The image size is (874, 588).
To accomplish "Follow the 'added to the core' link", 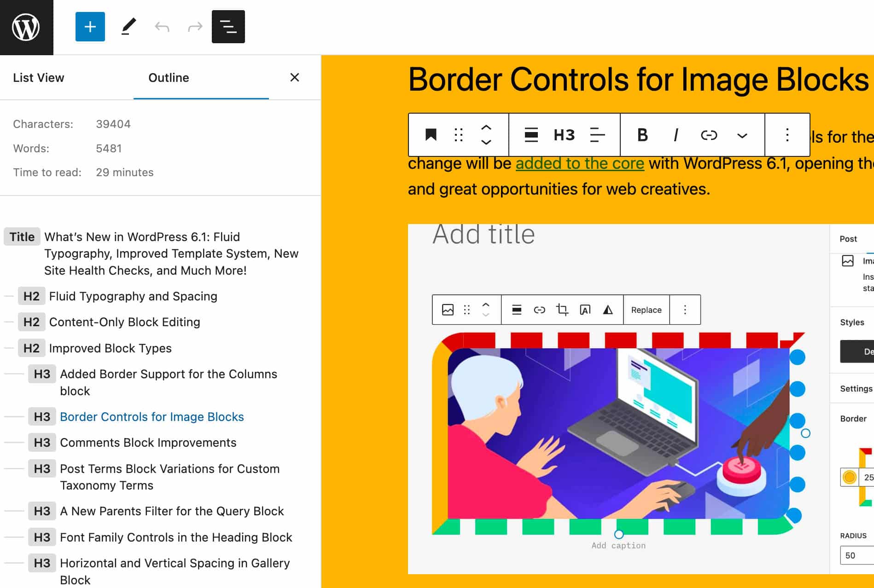I will pos(580,163).
